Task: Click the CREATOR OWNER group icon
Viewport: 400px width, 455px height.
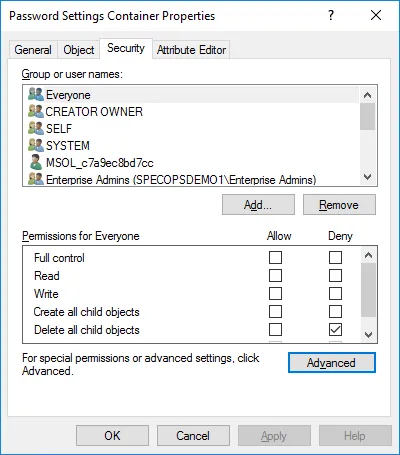Action: pyautogui.click(x=36, y=111)
